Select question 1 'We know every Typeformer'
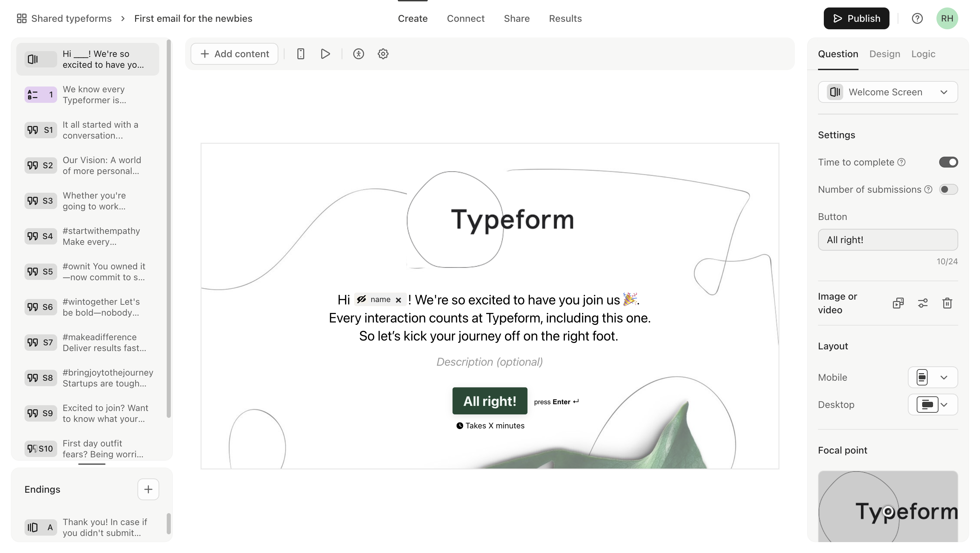 (87, 94)
